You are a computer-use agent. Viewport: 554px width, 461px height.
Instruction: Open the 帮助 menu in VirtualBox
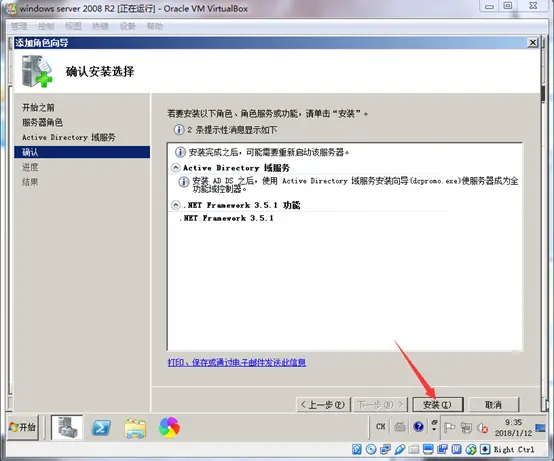click(x=155, y=26)
